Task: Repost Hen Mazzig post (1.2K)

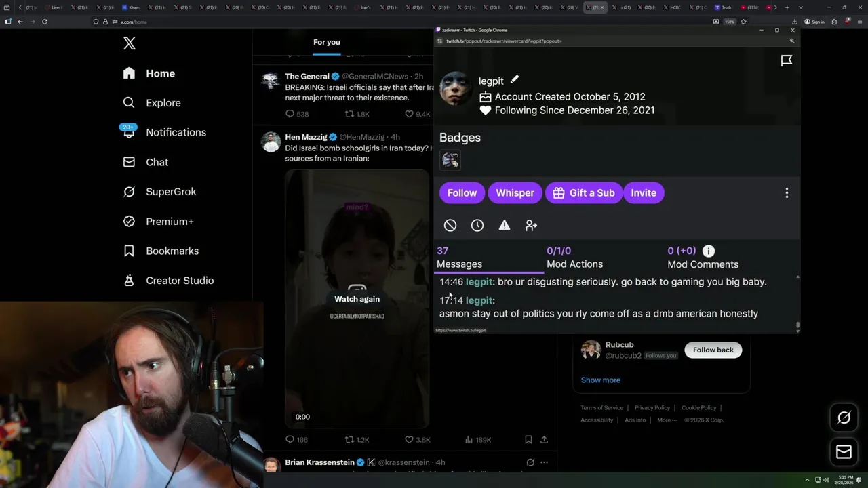Action: click(357, 440)
